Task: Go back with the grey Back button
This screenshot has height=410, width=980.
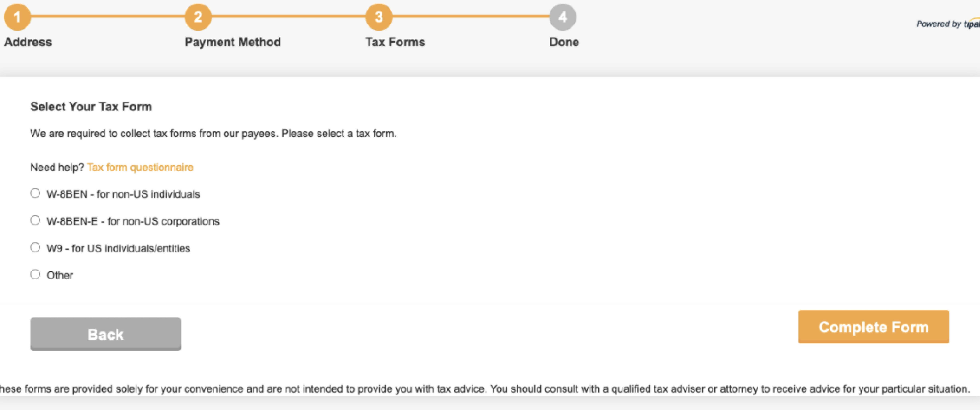Action: [105, 334]
